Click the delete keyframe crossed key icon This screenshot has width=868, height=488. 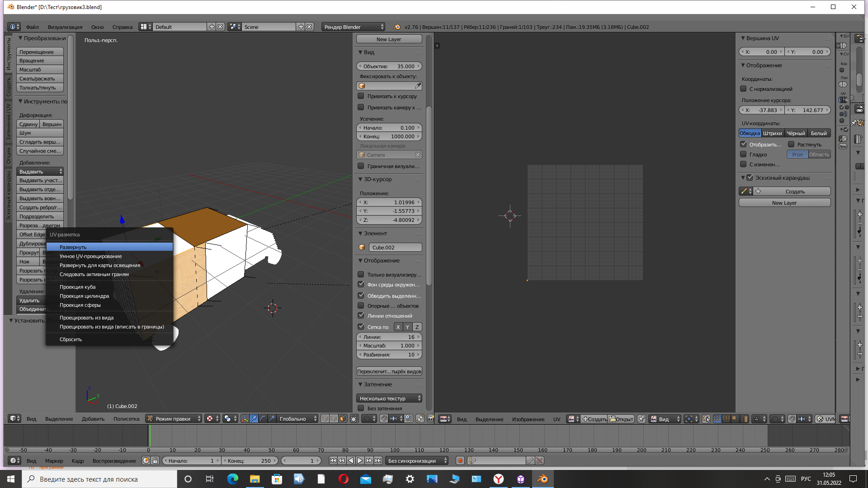click(x=539, y=461)
